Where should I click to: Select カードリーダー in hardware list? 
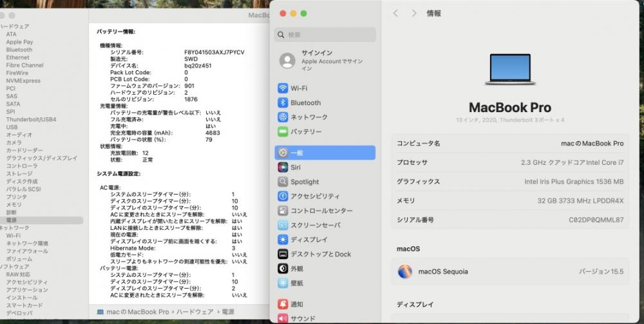point(24,150)
